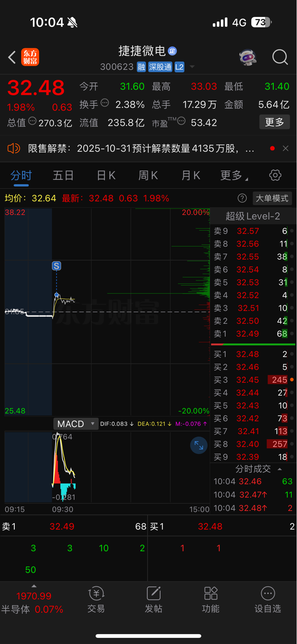Open 发帖 post icon
The width and height of the screenshot is (297, 644).
[x=153, y=600]
